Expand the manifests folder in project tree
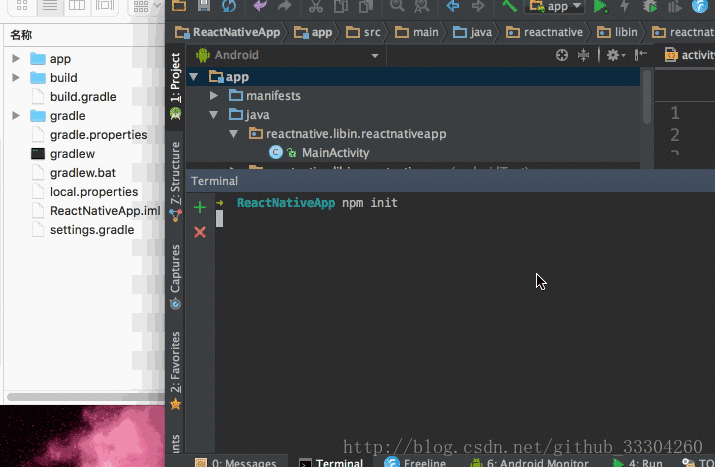The height and width of the screenshot is (467, 715). pos(213,96)
